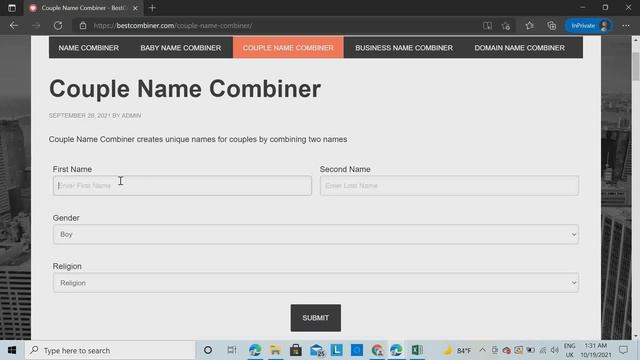
Task: Open BUSINESS NAME COMBINER menu item
Action: [x=404, y=48]
